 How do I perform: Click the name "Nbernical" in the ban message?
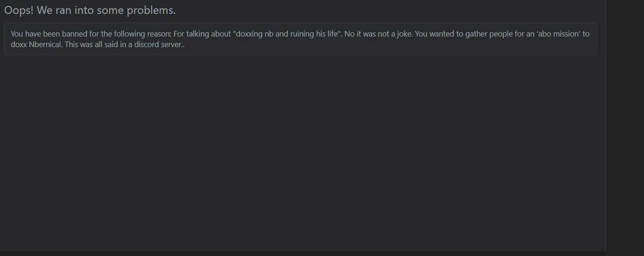pos(45,45)
